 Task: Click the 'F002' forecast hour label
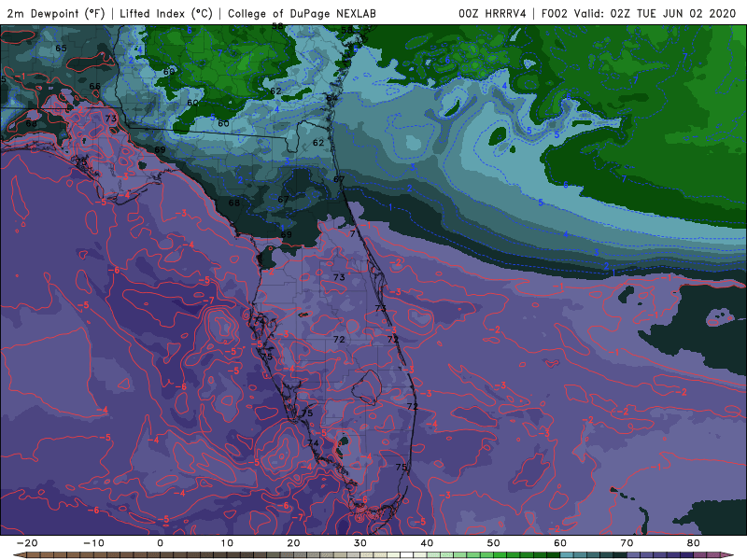[554, 13]
